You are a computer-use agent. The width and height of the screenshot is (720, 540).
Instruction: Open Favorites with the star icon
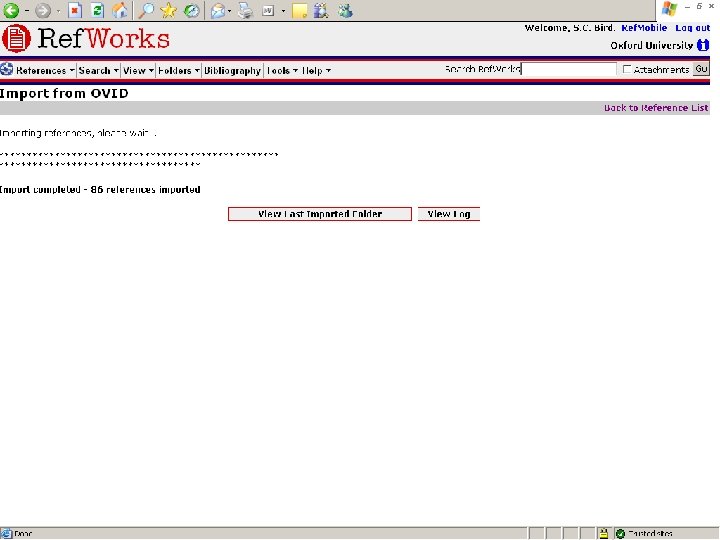pos(169,10)
